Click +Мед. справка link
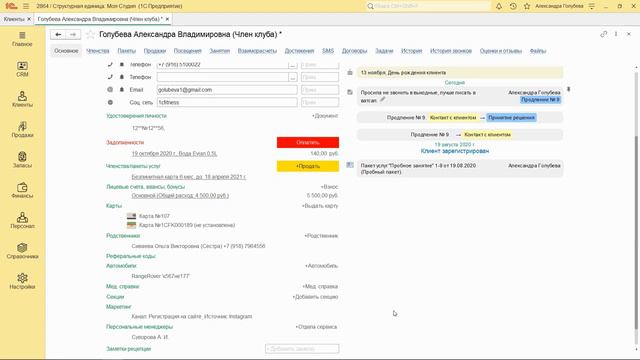Image resolution: width=640 pixels, height=360 pixels. coord(320,286)
